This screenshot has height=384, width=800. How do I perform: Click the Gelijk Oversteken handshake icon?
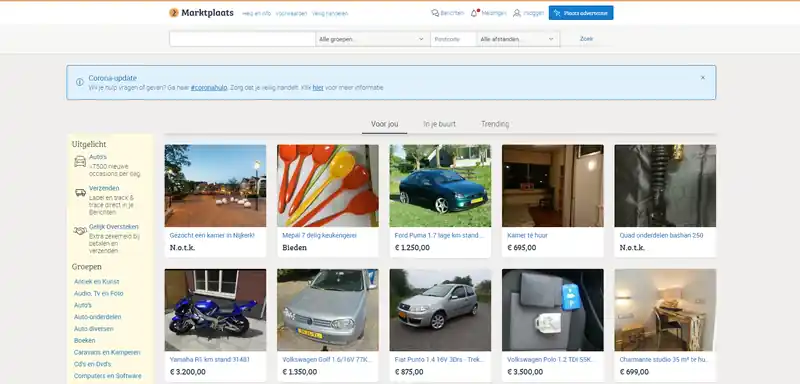[80, 231]
